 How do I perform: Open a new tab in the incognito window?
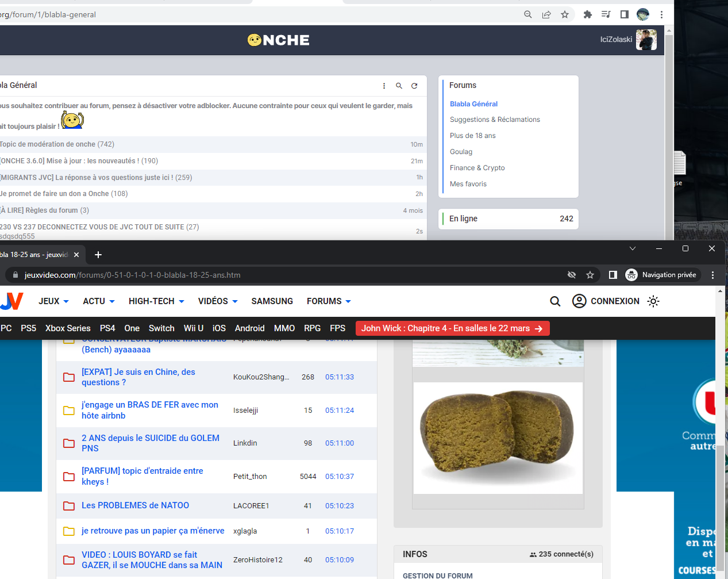tap(98, 255)
